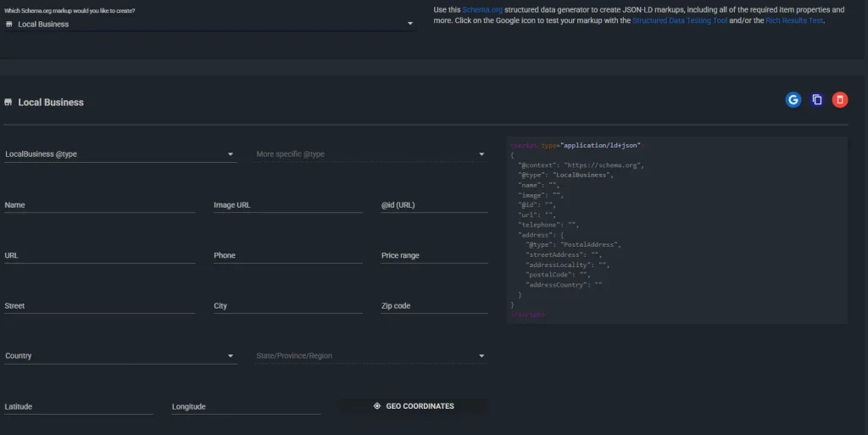Open the Rich Results Test link
The width and height of the screenshot is (868, 435).
coord(794,20)
